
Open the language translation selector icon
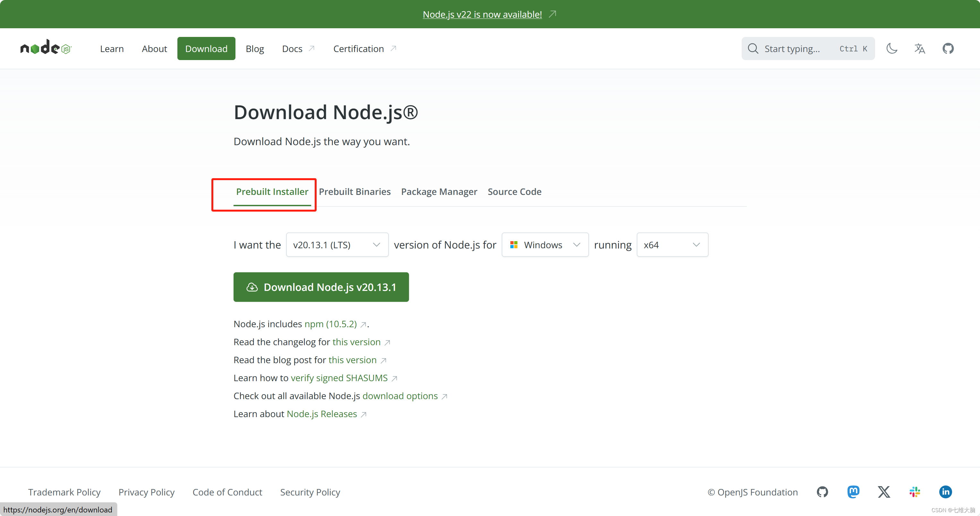click(x=920, y=48)
